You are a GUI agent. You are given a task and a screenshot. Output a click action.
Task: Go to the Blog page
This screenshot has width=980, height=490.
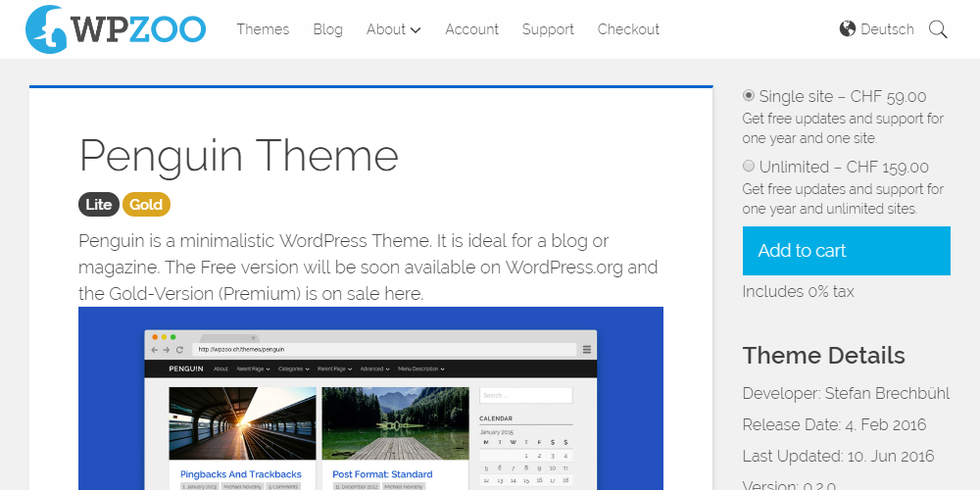pyautogui.click(x=327, y=29)
